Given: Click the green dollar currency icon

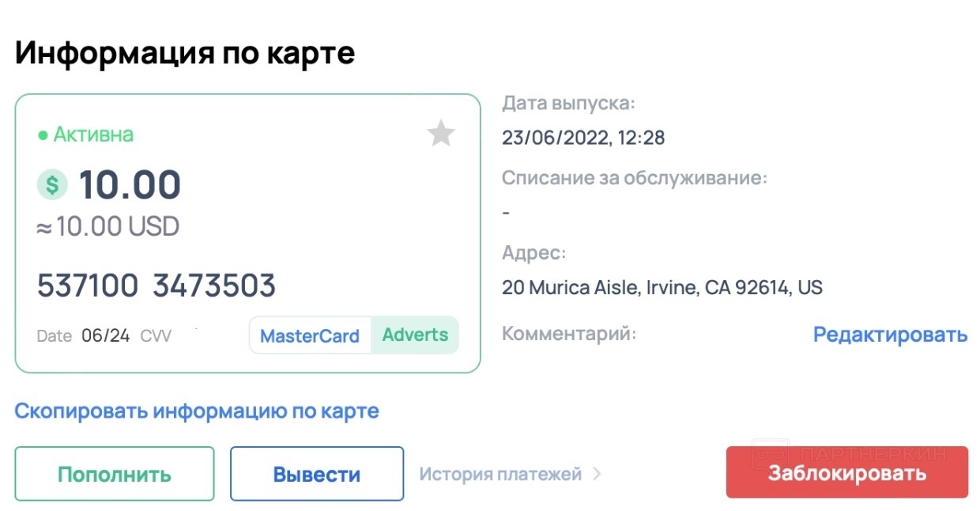Looking at the screenshot, I should 52,185.
